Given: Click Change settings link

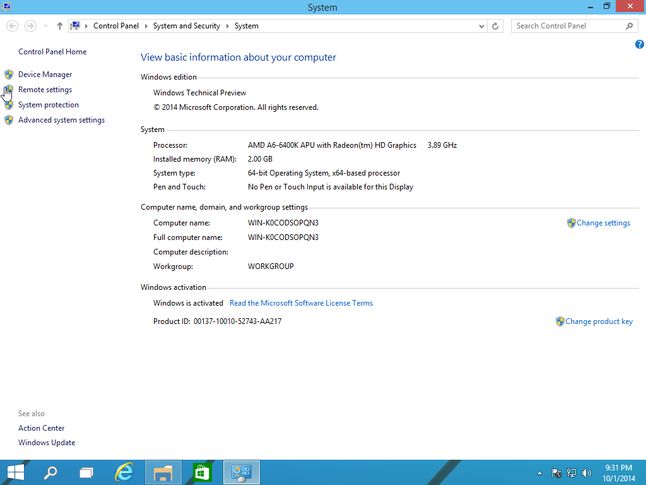Looking at the screenshot, I should (x=603, y=223).
